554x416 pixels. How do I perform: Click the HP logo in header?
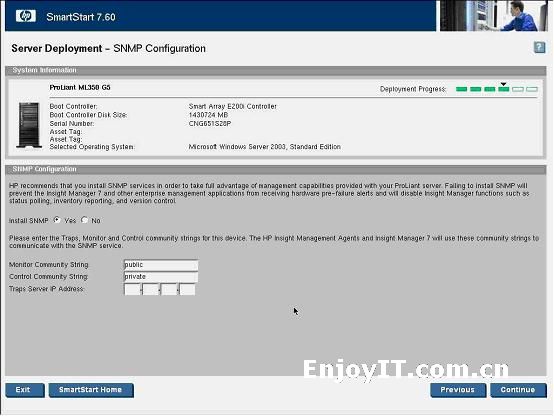coord(25,16)
